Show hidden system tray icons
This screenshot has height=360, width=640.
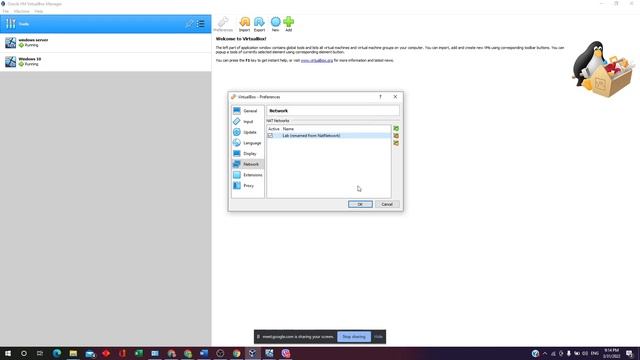(x=545, y=353)
